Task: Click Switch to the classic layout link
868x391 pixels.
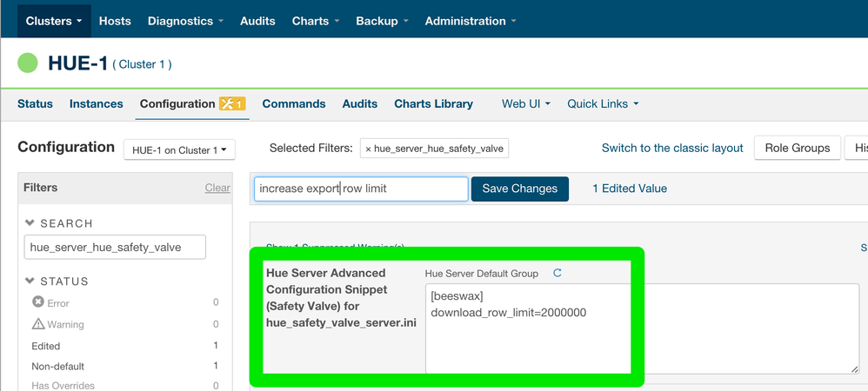Action: coord(672,148)
